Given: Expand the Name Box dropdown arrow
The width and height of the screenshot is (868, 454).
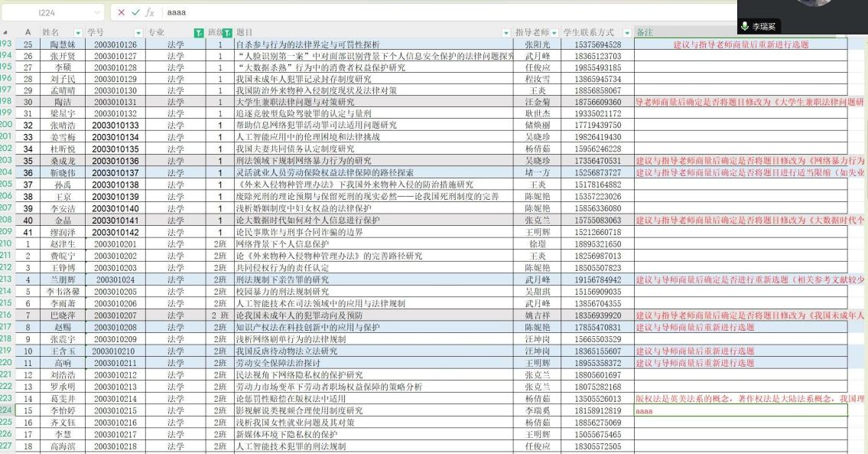Looking at the screenshot, I should pyautogui.click(x=97, y=12).
